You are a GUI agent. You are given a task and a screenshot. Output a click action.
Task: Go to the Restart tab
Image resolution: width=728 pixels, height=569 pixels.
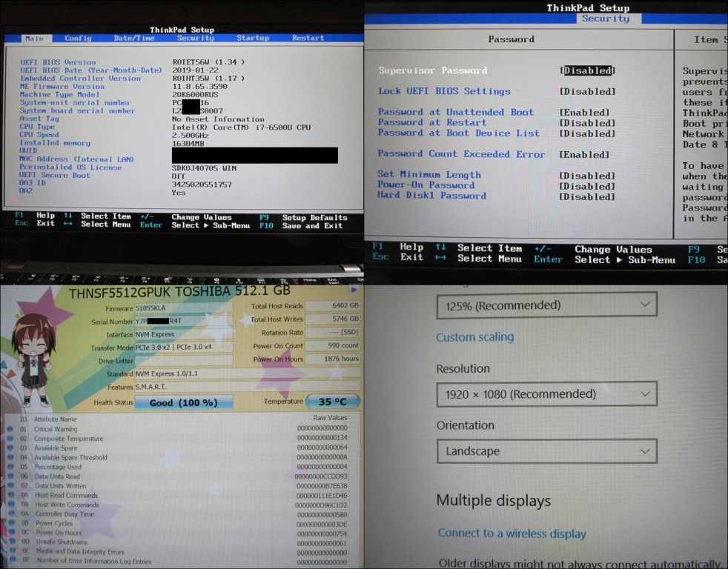(x=308, y=38)
